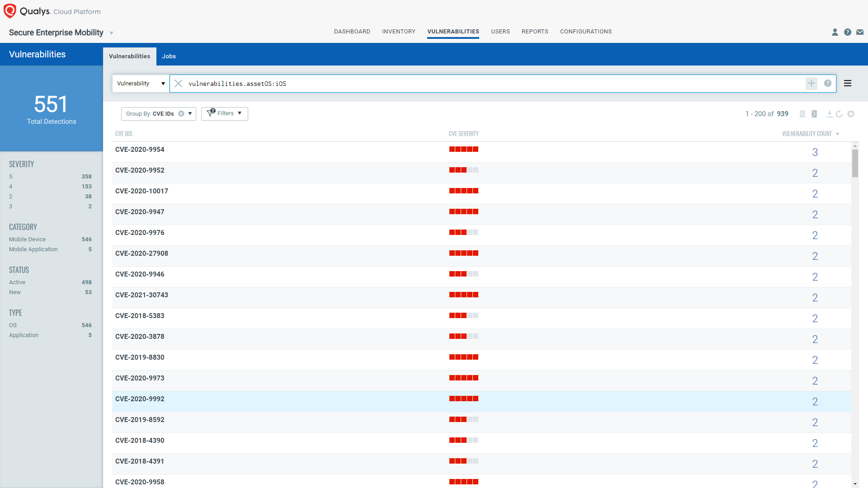Open the mail envelope icon
The height and width of the screenshot is (488, 868).
click(860, 32)
